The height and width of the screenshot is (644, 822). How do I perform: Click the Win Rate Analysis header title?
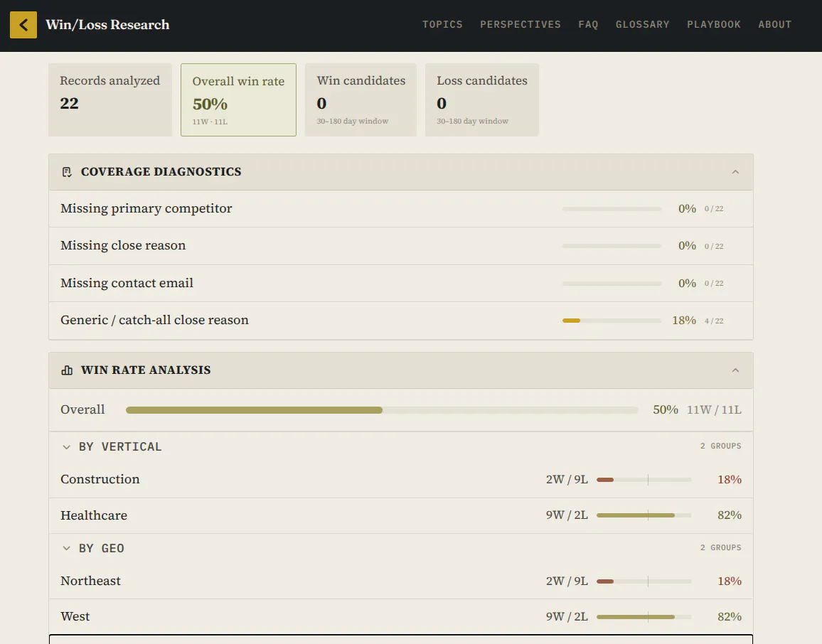coord(146,370)
